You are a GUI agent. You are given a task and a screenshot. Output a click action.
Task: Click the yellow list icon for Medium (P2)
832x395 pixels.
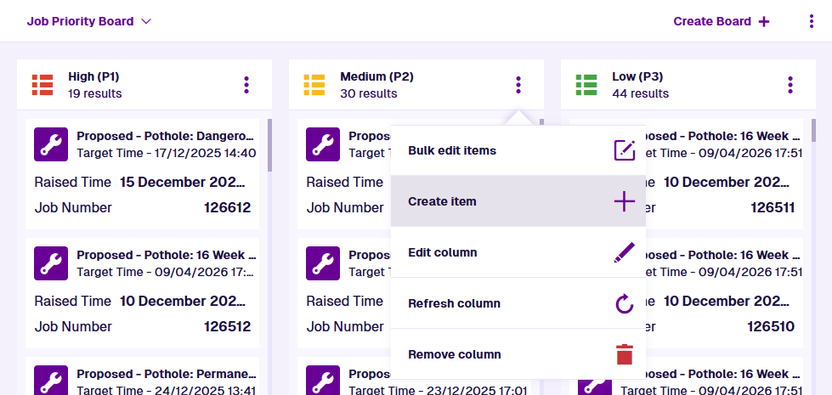tap(314, 85)
